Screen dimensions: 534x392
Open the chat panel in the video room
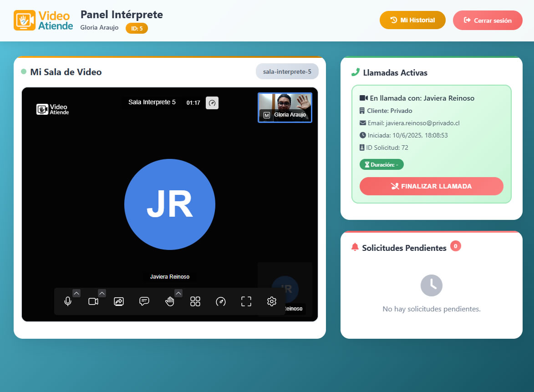[144, 301]
